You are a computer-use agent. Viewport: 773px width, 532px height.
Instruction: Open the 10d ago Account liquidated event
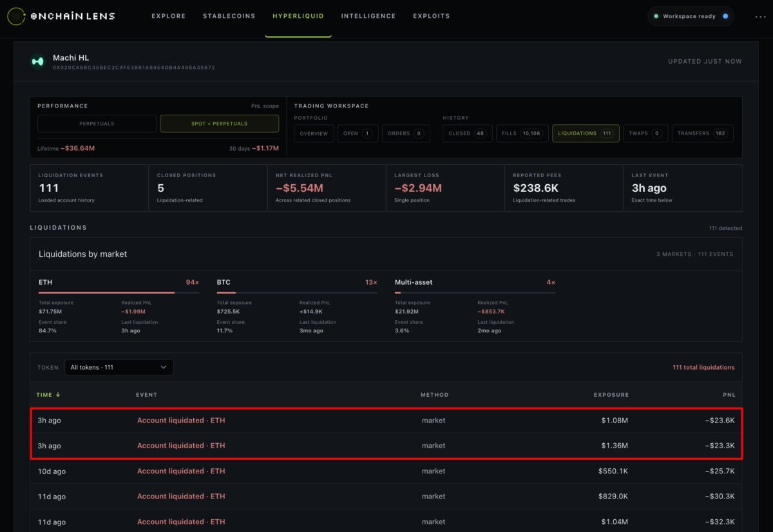point(386,471)
